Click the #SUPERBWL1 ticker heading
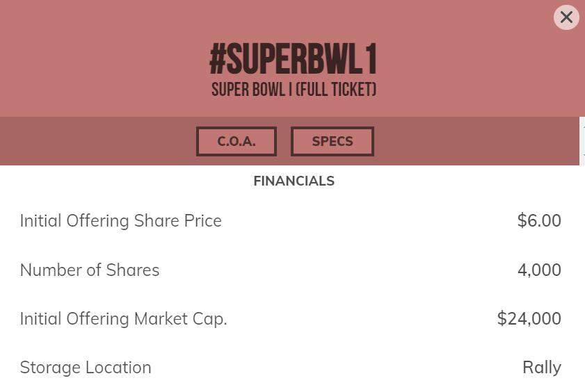 [293, 60]
